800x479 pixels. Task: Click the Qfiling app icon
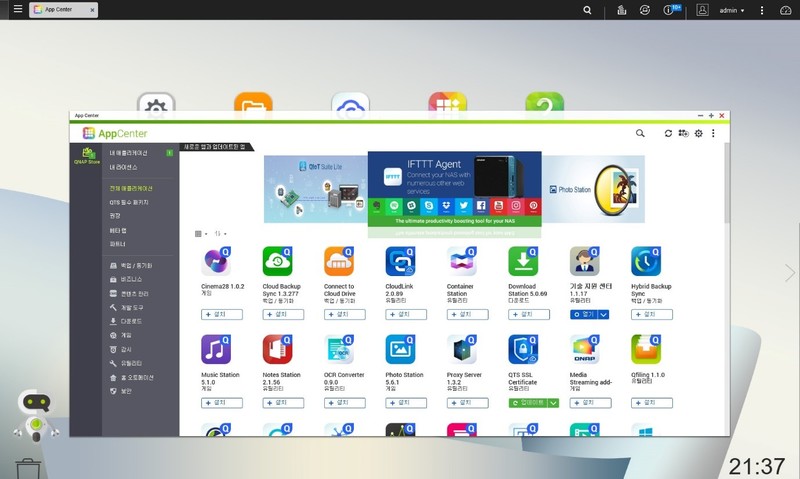tap(646, 349)
